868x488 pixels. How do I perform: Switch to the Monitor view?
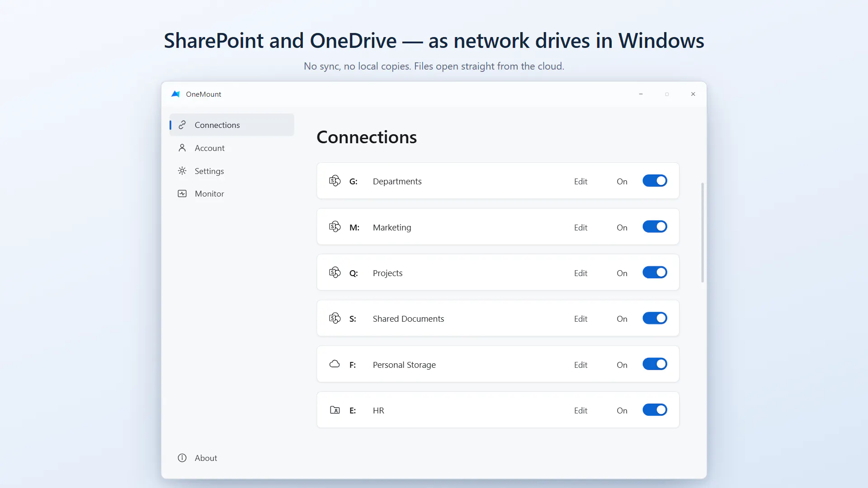click(x=231, y=193)
